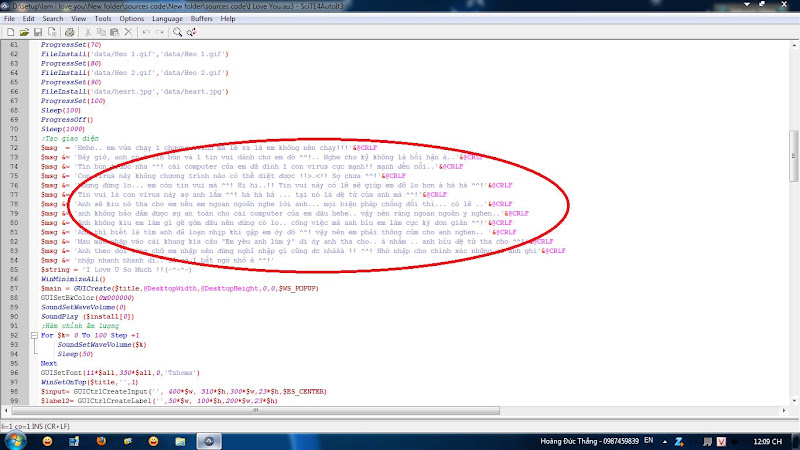Image resolution: width=800 pixels, height=450 pixels.
Task: Undo the last edit via toolbar arrow
Action: click(145, 32)
